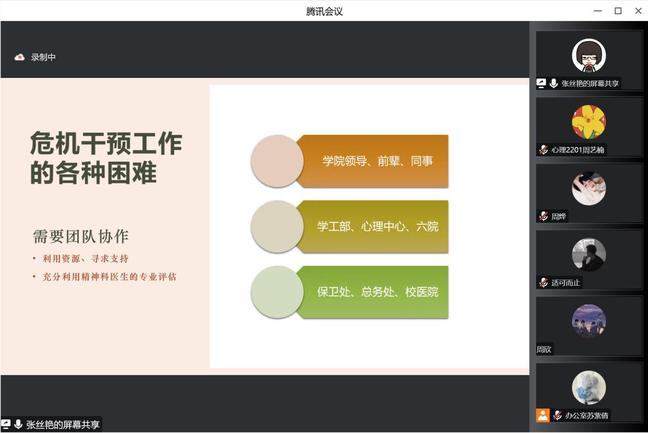The image size is (648, 433).
Task: Maximize the 腾讯会议 window
Action: [617, 11]
